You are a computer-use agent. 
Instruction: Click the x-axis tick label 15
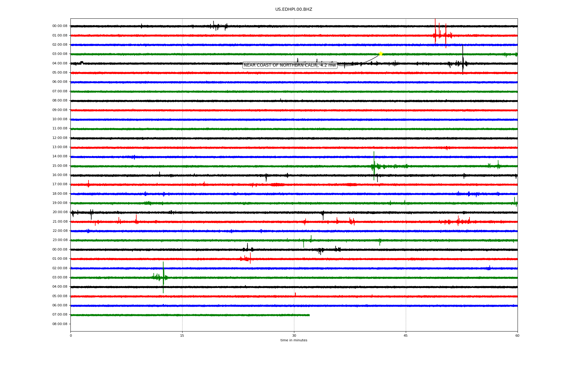[182, 335]
